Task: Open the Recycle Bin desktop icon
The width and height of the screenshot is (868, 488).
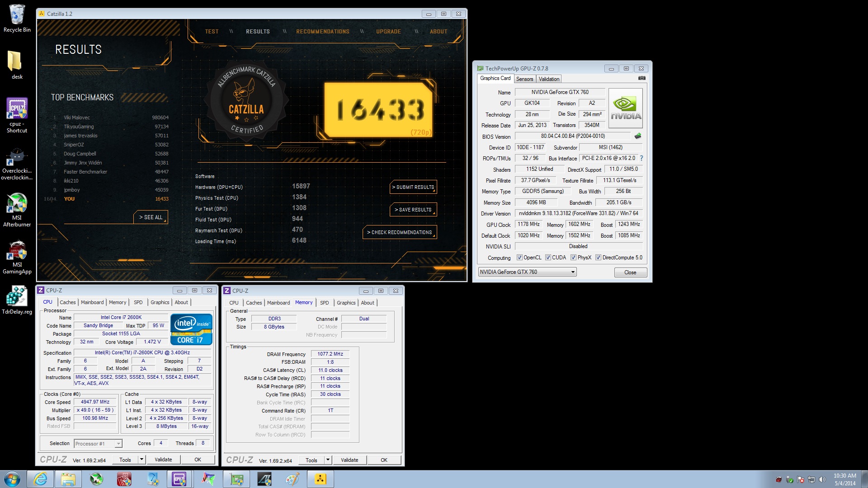Action: pyautogui.click(x=17, y=19)
